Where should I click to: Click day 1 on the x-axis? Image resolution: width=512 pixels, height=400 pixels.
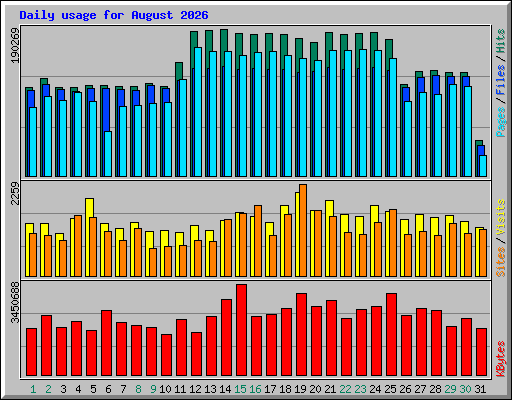tap(33, 389)
